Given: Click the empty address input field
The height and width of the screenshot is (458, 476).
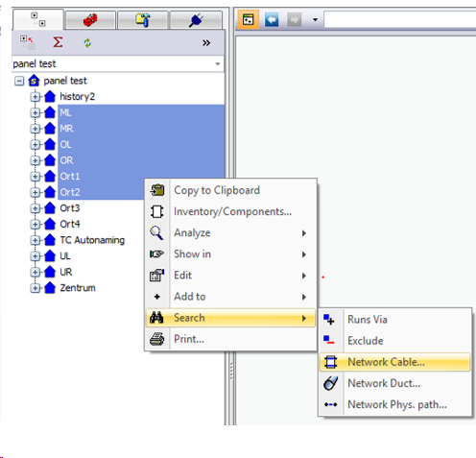Looking at the screenshot, I should click(400, 20).
